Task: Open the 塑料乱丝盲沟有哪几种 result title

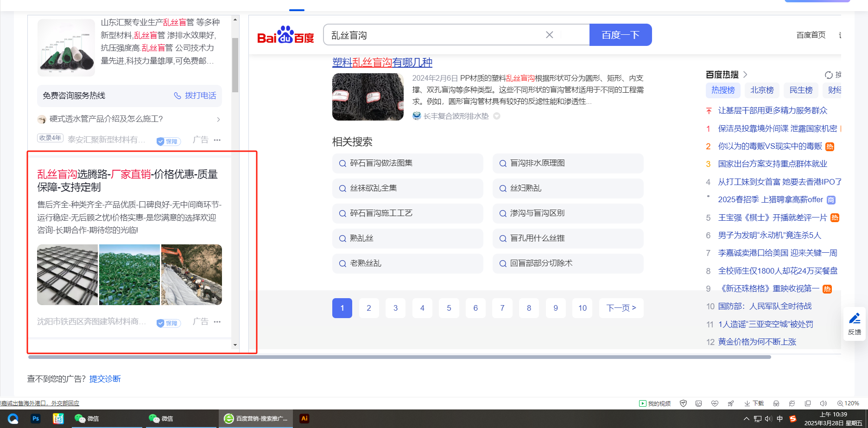Action: coord(382,63)
